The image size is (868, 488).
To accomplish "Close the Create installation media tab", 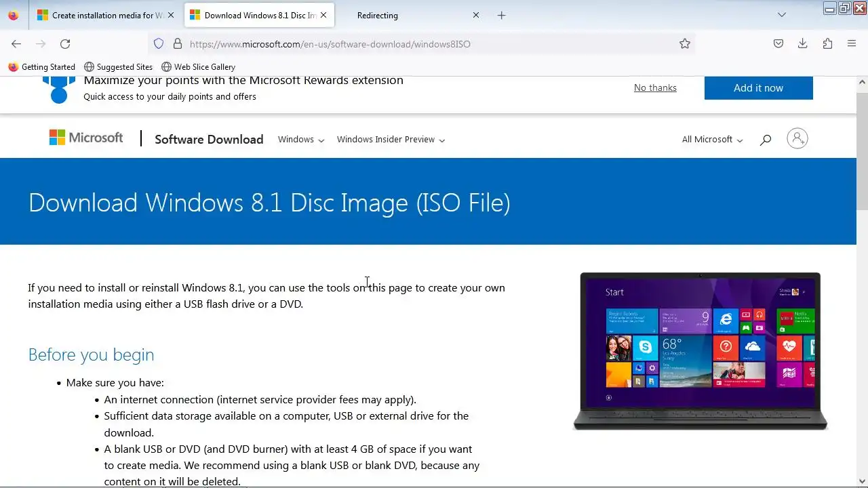I will [x=171, y=15].
